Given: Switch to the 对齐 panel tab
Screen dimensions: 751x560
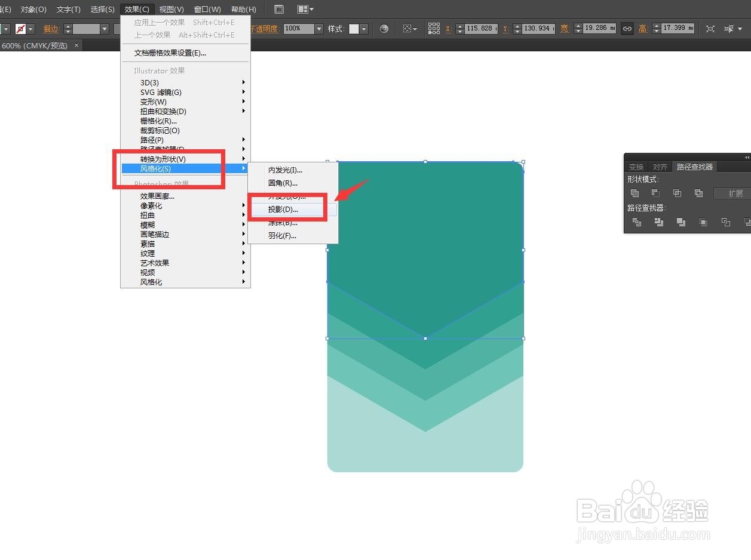Looking at the screenshot, I should coord(660,167).
